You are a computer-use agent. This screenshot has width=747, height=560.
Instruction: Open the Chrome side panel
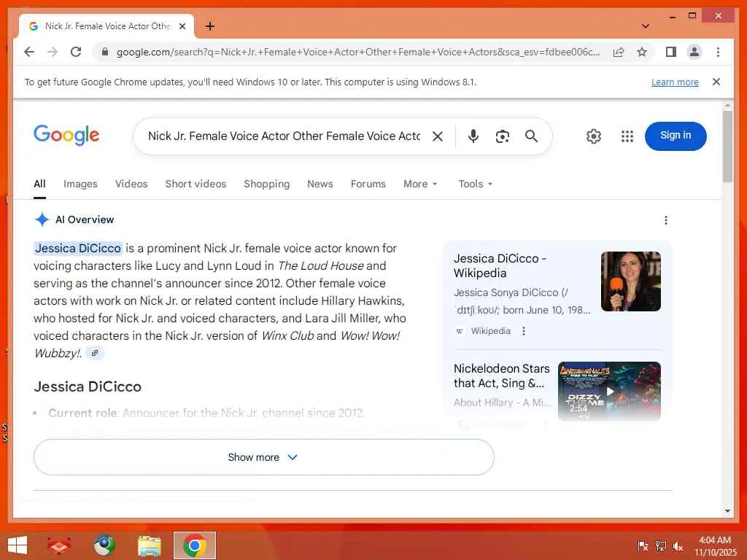coord(671,52)
